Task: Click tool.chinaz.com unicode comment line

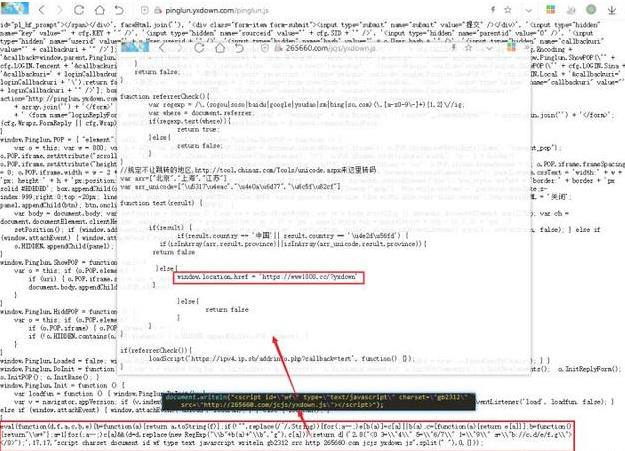Action: (x=248, y=170)
